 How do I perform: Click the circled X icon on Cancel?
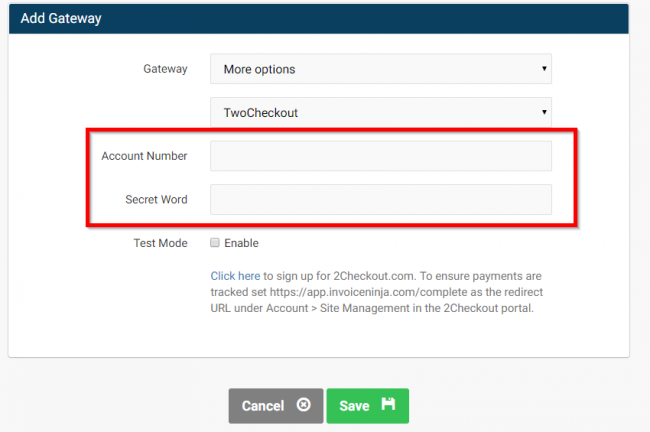point(303,406)
